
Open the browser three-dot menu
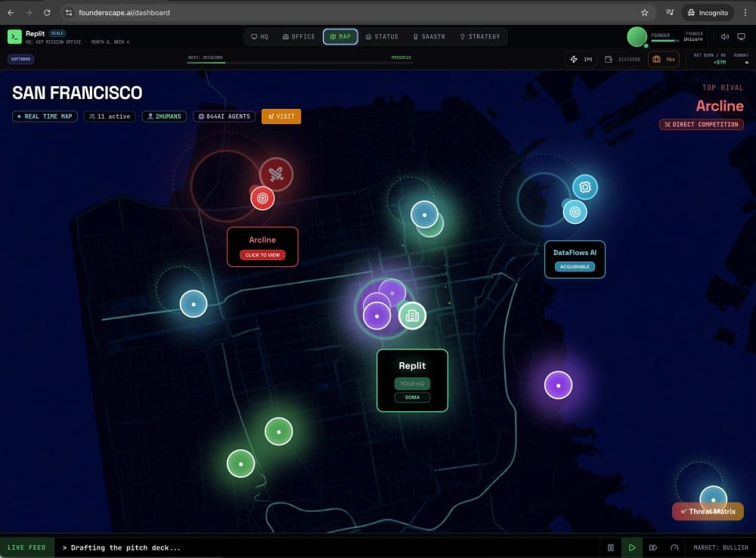click(x=745, y=13)
